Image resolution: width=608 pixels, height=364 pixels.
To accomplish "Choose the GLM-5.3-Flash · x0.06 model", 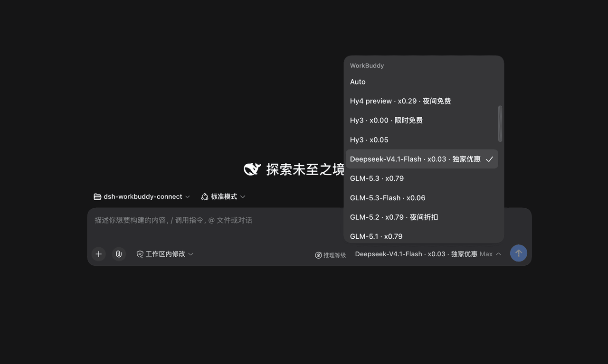I will [x=422, y=198].
